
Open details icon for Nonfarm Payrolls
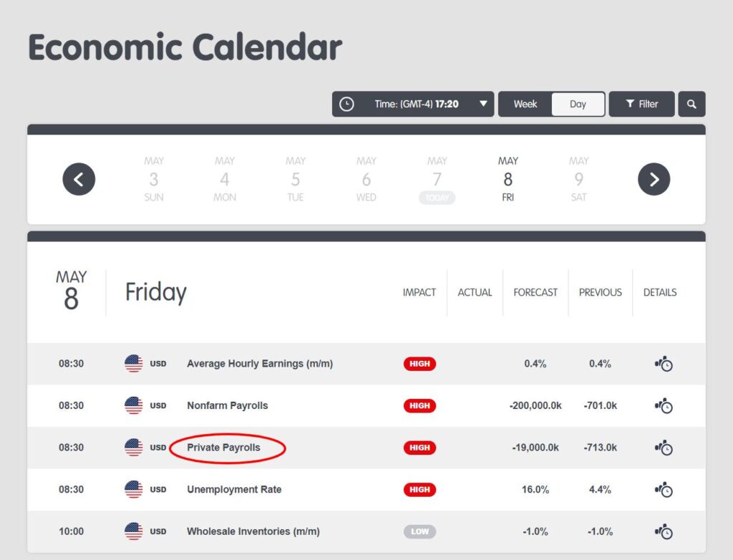664,406
